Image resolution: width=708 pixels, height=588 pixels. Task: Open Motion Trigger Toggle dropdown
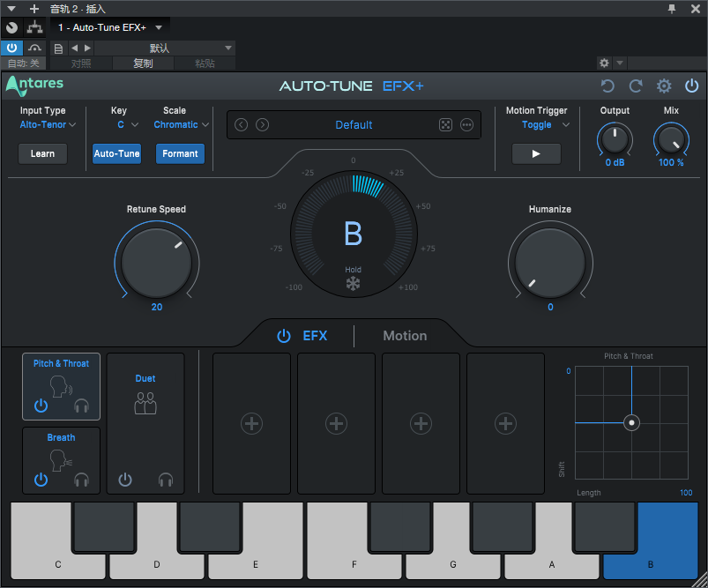click(546, 124)
